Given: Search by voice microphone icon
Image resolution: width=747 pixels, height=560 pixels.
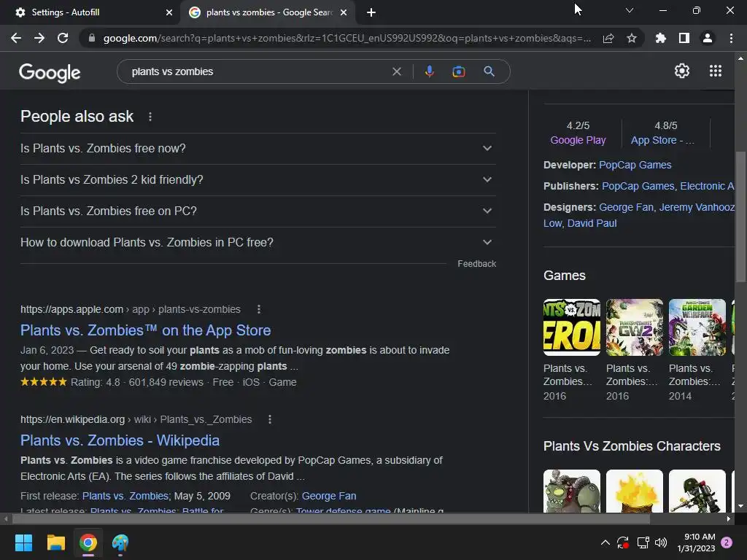Looking at the screenshot, I should [429, 71].
